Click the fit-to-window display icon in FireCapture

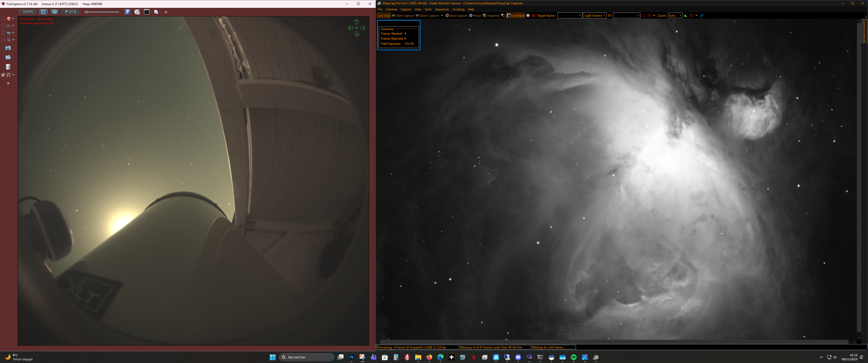pyautogui.click(x=43, y=12)
